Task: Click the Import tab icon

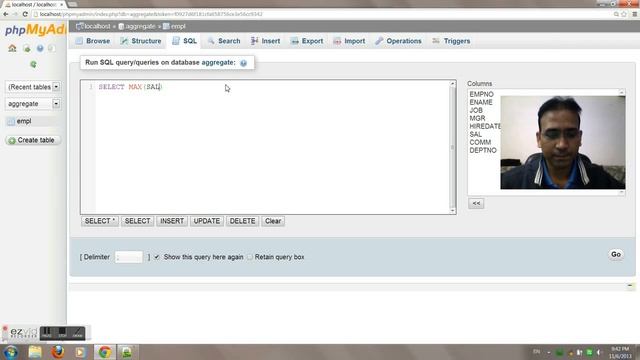Action: pyautogui.click(x=337, y=41)
